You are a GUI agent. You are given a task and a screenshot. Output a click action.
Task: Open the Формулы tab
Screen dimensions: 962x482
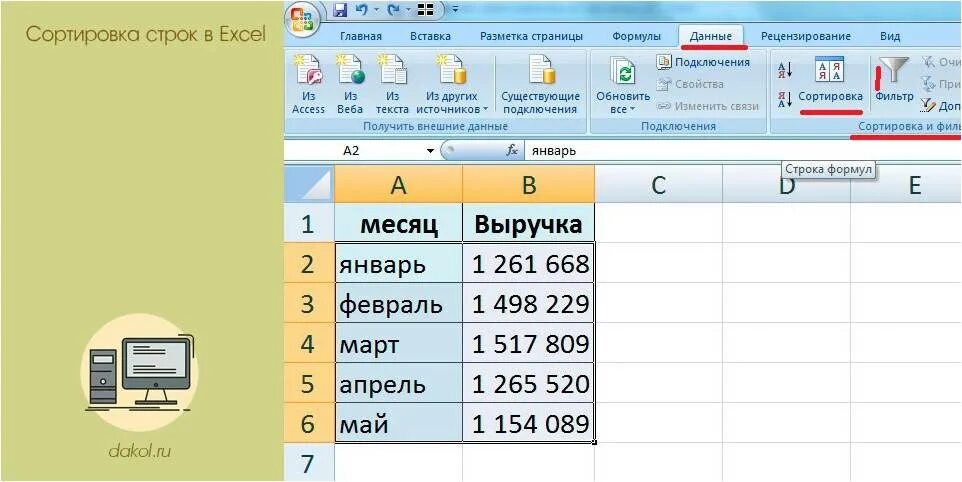pyautogui.click(x=636, y=36)
